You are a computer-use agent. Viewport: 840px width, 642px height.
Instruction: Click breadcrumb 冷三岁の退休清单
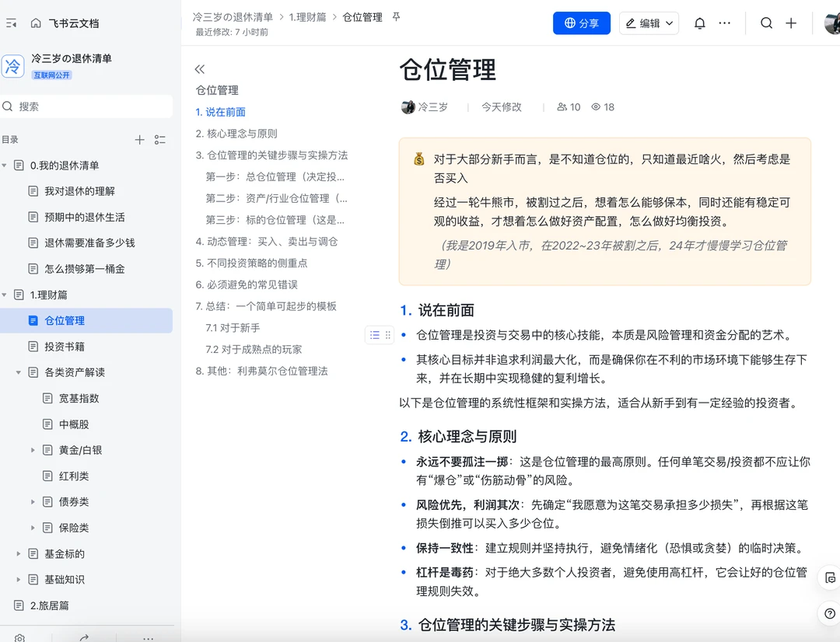tap(233, 16)
